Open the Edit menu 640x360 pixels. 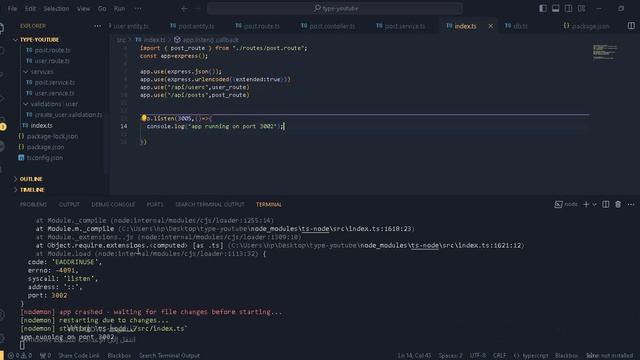point(30,9)
